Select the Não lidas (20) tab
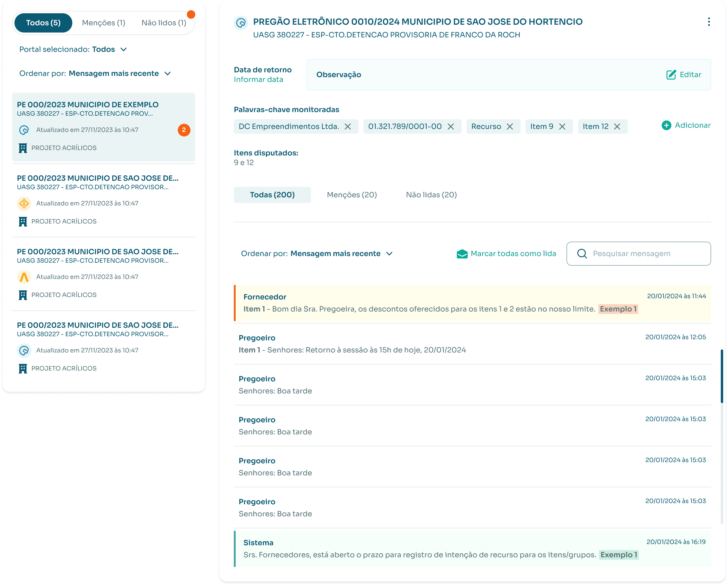728x585 pixels. click(431, 195)
